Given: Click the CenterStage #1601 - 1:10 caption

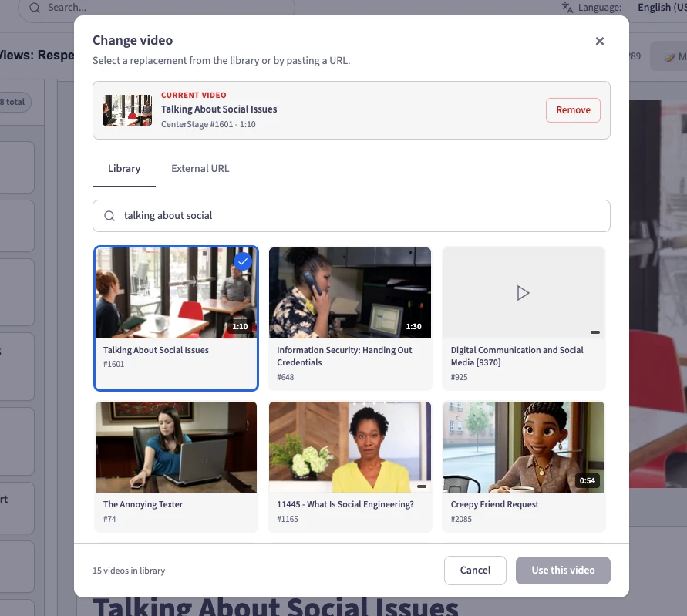Looking at the screenshot, I should tap(208, 124).
